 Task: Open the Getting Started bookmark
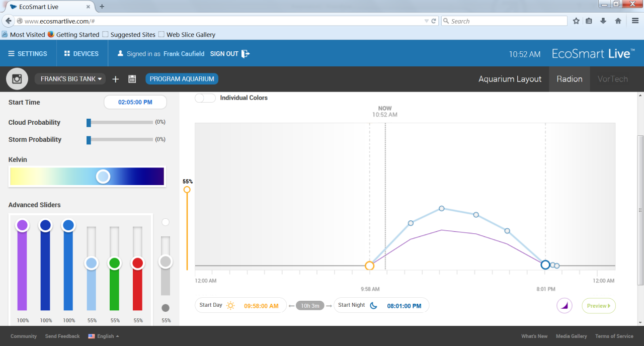[73, 35]
